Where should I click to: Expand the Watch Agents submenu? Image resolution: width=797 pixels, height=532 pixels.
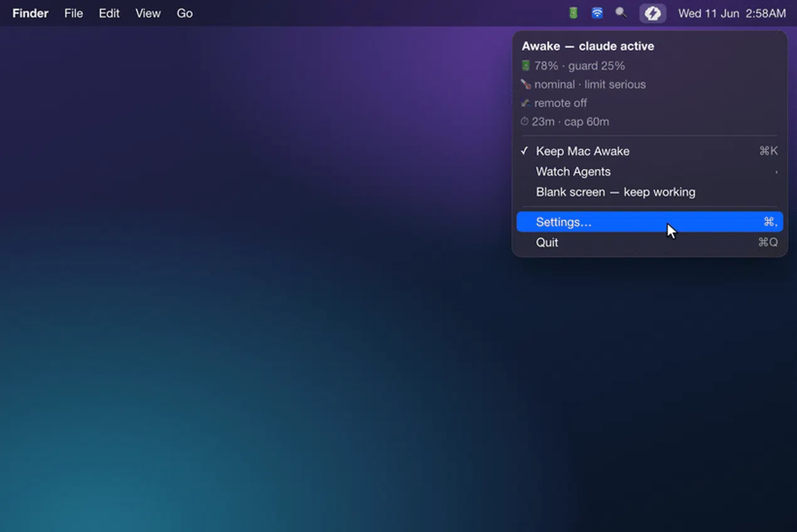[x=650, y=171]
